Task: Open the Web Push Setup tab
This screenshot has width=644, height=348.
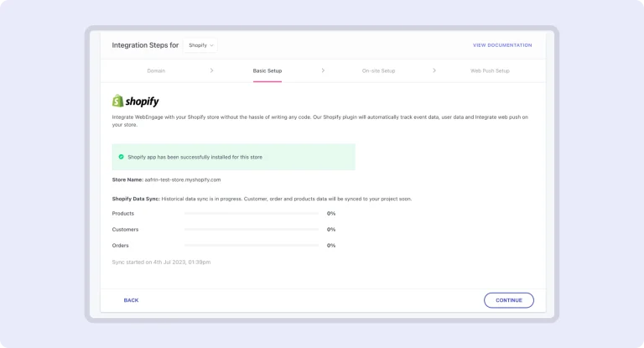Action: pyautogui.click(x=490, y=70)
